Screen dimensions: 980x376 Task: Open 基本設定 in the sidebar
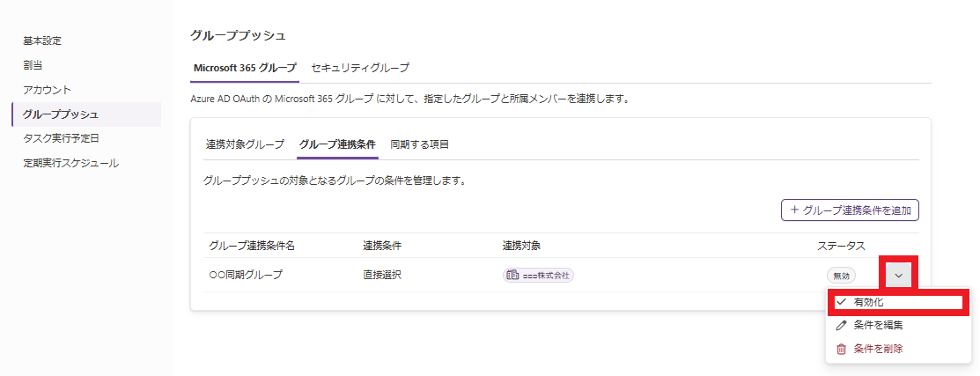pos(42,41)
